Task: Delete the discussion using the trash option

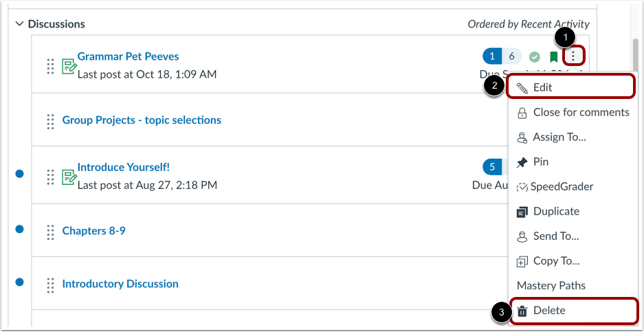Action: (x=549, y=310)
